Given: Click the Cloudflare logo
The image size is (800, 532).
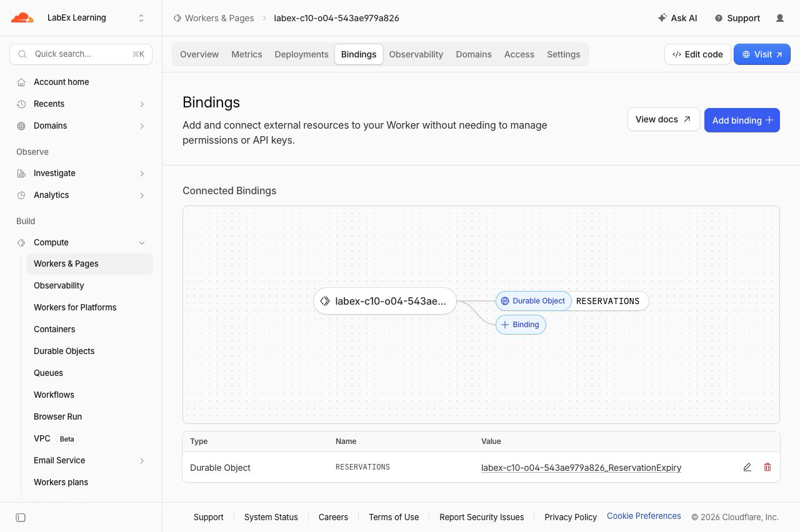Looking at the screenshot, I should point(22,17).
